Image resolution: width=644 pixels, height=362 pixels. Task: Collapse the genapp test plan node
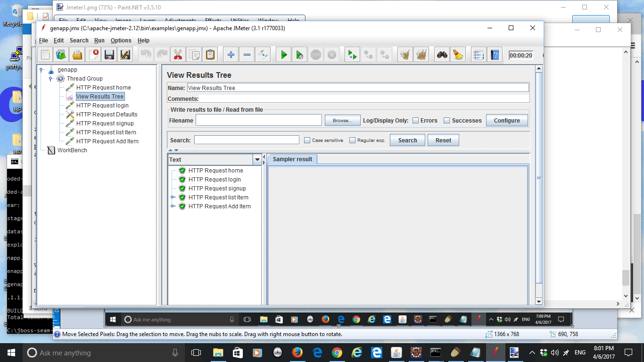click(x=41, y=70)
